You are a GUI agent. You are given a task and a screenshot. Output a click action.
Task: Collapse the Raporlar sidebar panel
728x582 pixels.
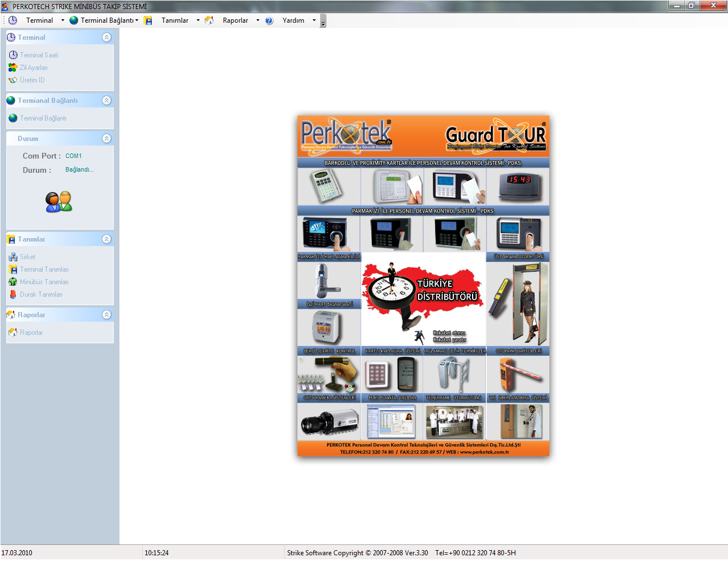tap(106, 315)
